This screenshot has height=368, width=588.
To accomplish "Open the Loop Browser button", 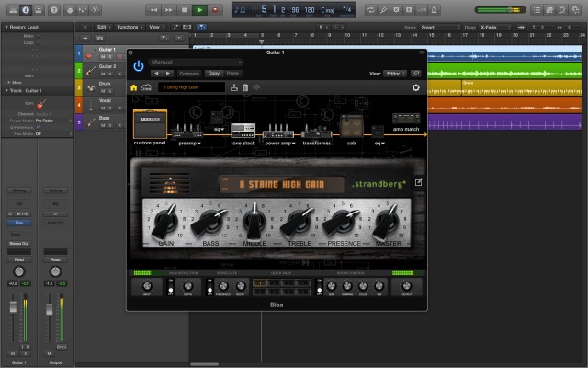I will (x=561, y=10).
